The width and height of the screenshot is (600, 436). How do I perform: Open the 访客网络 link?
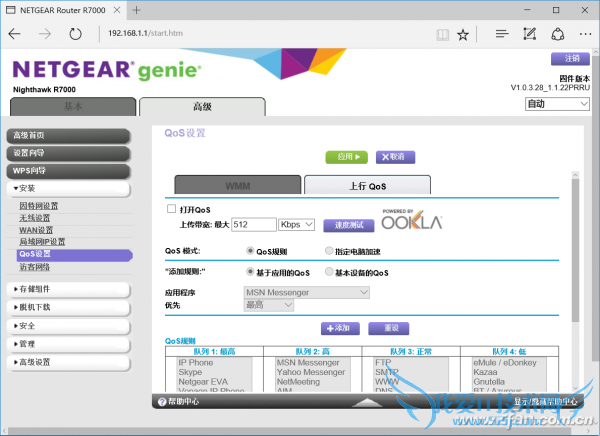[35, 267]
